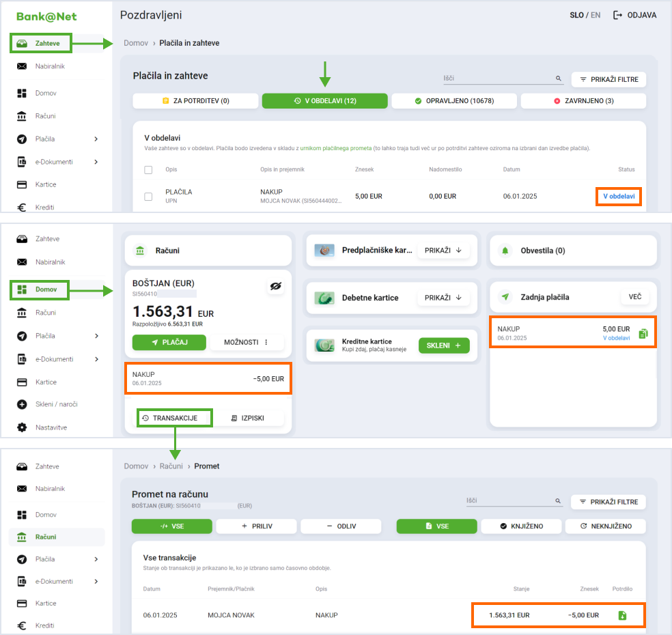Click the Išči search field in Plačila in zahteve
The image size is (672, 635).
[499, 79]
